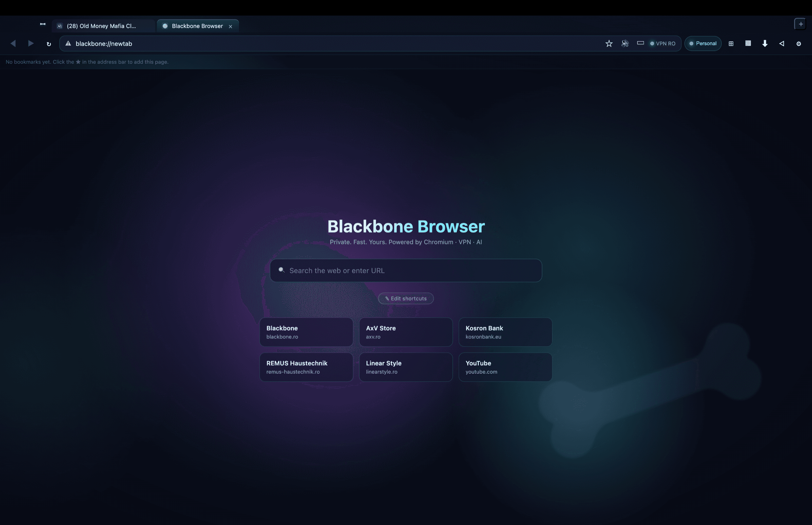This screenshot has width=812, height=525.
Task: Open the AxV Store shortcut
Action: click(406, 332)
